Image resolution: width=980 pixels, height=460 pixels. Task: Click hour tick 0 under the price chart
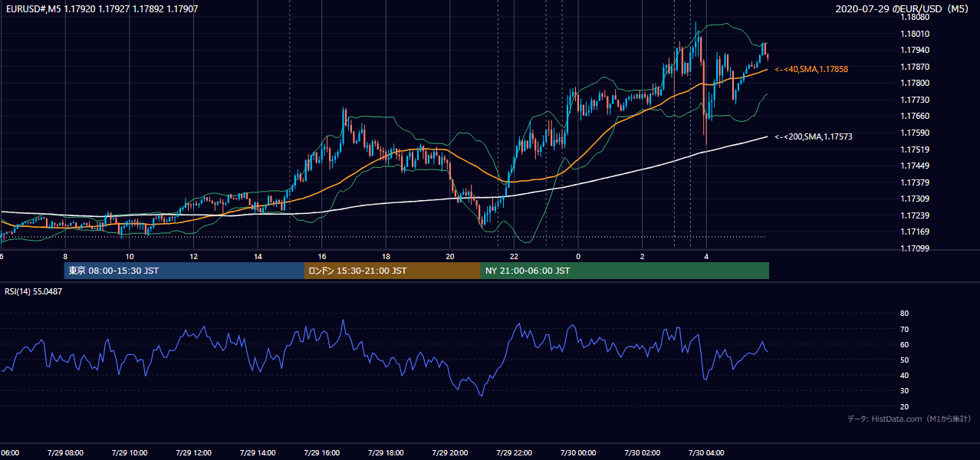click(x=578, y=256)
